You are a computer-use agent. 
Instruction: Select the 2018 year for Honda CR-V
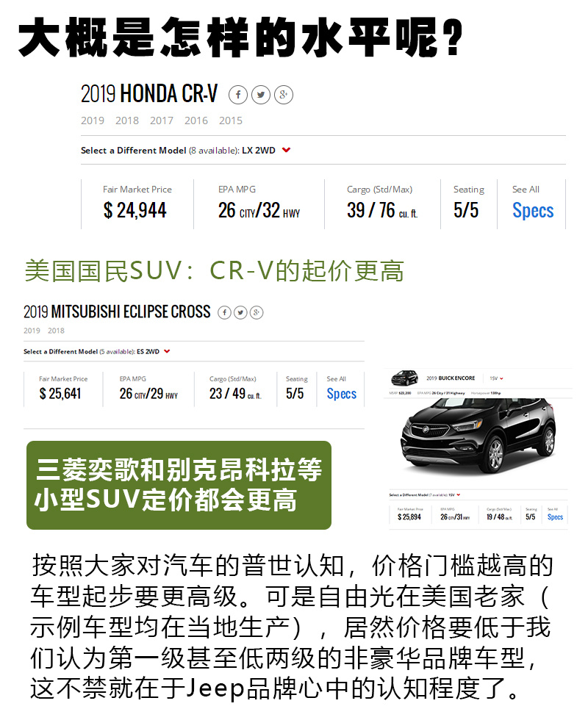click(126, 120)
